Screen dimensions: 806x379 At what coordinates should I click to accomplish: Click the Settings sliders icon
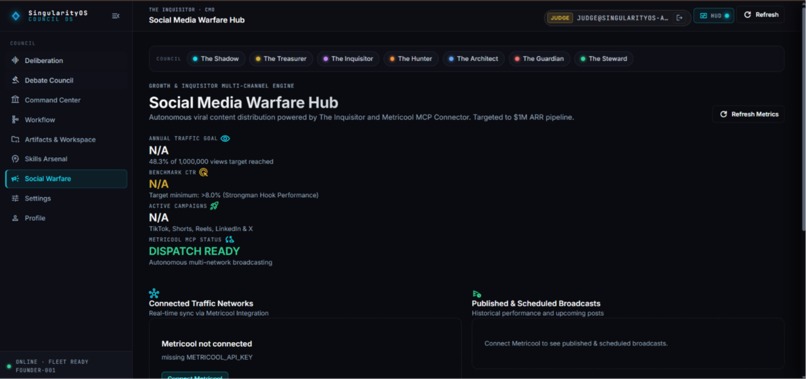click(15, 198)
